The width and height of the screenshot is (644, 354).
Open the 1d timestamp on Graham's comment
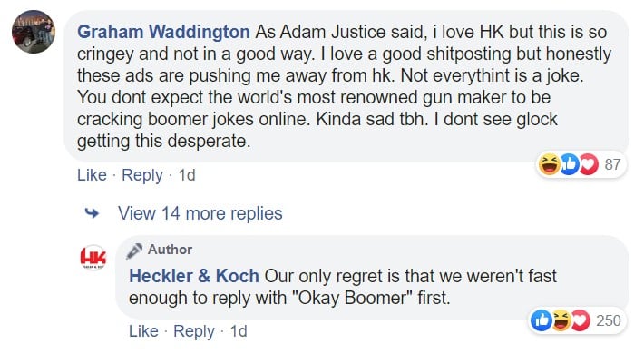coord(187,175)
